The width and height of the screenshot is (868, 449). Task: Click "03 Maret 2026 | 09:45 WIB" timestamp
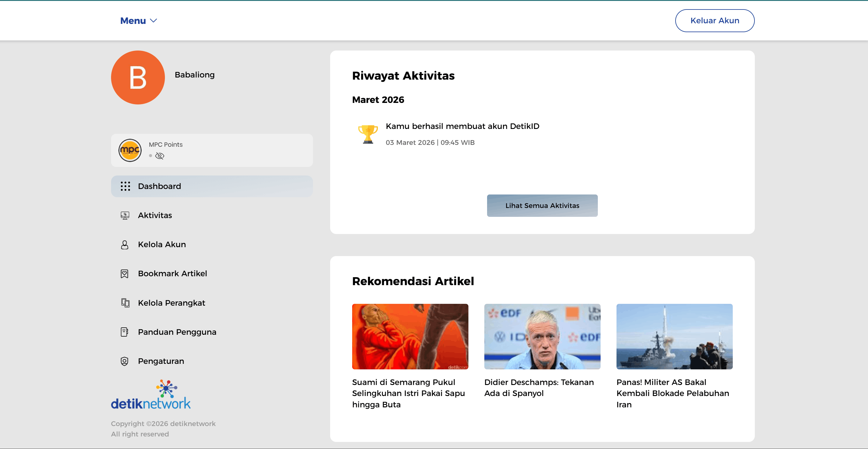pyautogui.click(x=430, y=142)
